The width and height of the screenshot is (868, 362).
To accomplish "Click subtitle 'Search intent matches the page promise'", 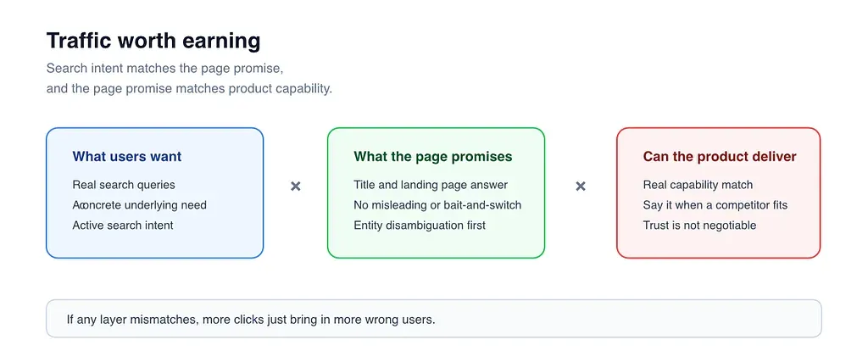I will point(165,69).
